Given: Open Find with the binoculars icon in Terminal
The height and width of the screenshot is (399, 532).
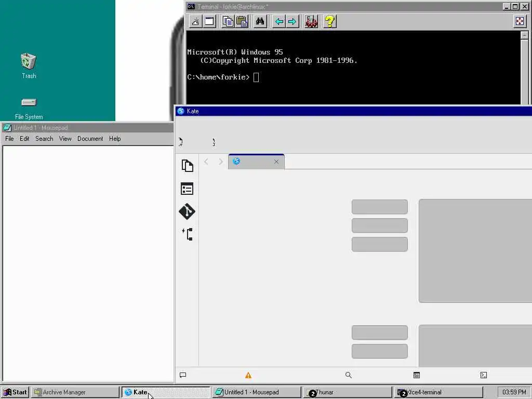Looking at the screenshot, I should point(260,21).
